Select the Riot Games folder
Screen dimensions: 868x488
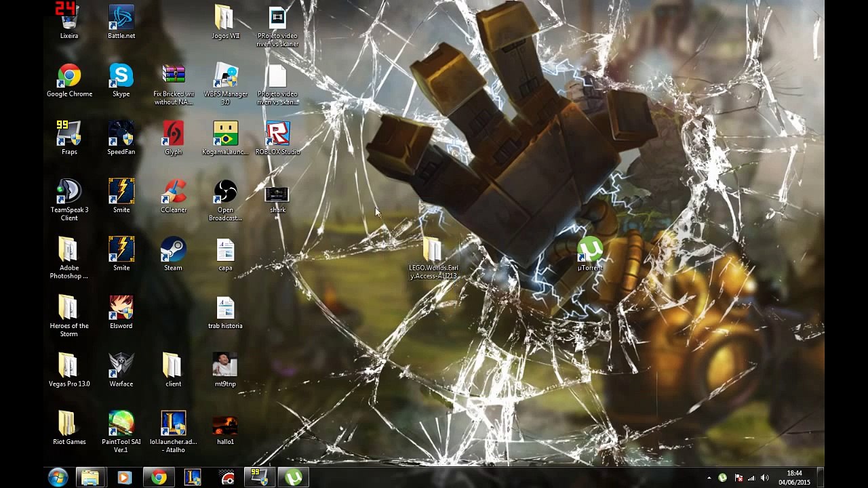point(69,428)
